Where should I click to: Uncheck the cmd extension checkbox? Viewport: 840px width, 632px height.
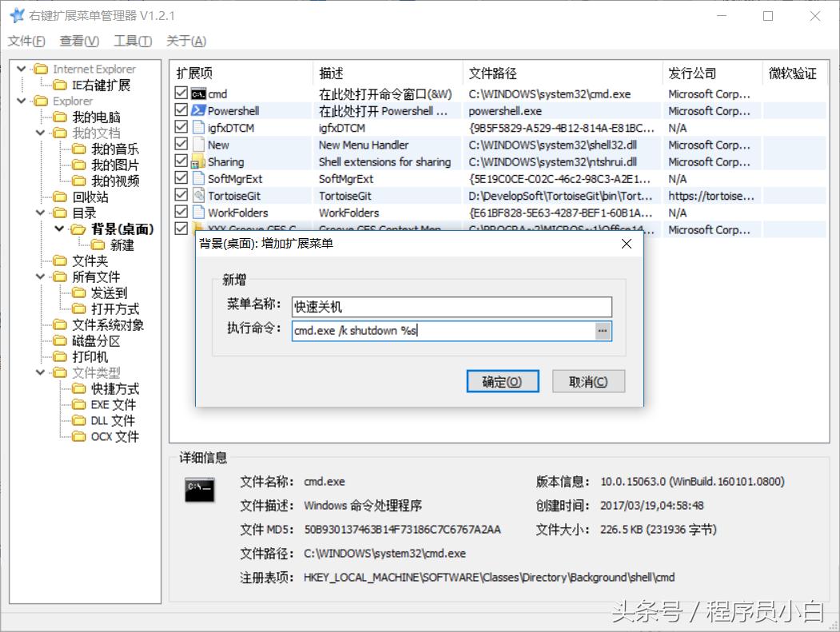pyautogui.click(x=181, y=93)
